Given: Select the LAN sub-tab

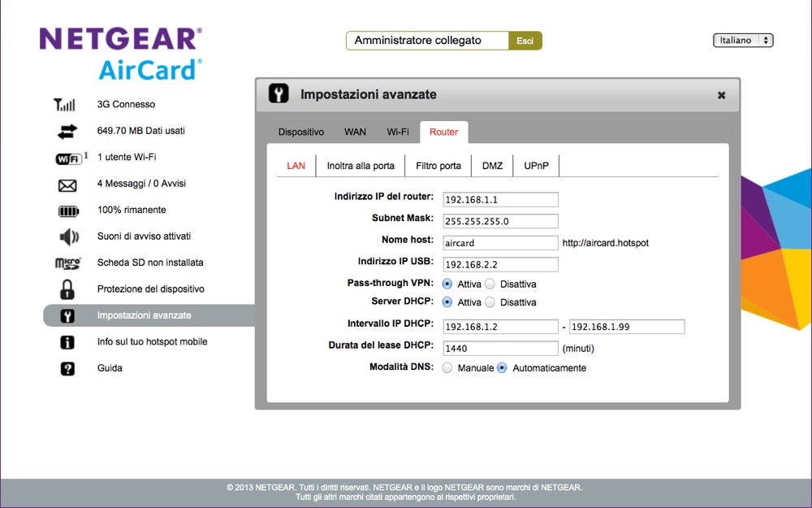Looking at the screenshot, I should (296, 166).
